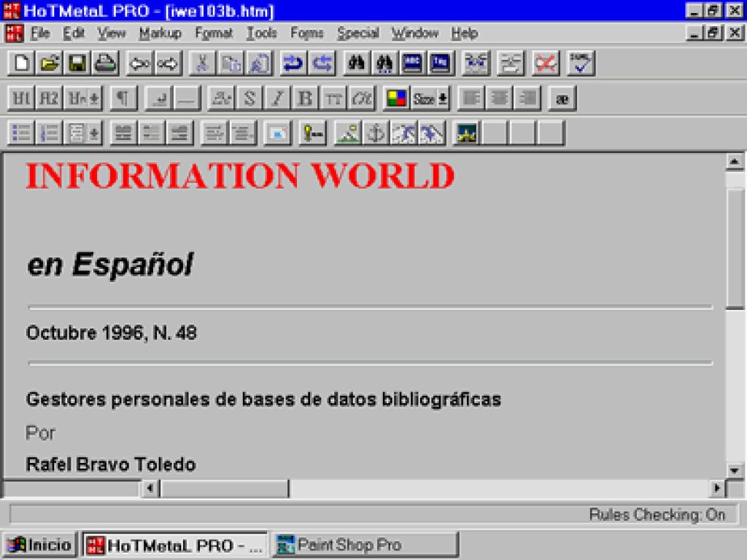Print the document with printer icon
The height and width of the screenshot is (560, 747).
click(x=105, y=63)
